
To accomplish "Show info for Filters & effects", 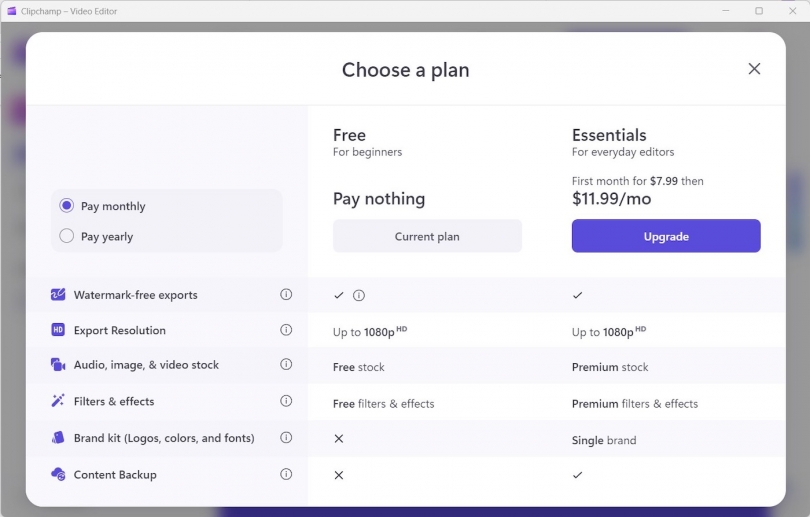I will [286, 401].
